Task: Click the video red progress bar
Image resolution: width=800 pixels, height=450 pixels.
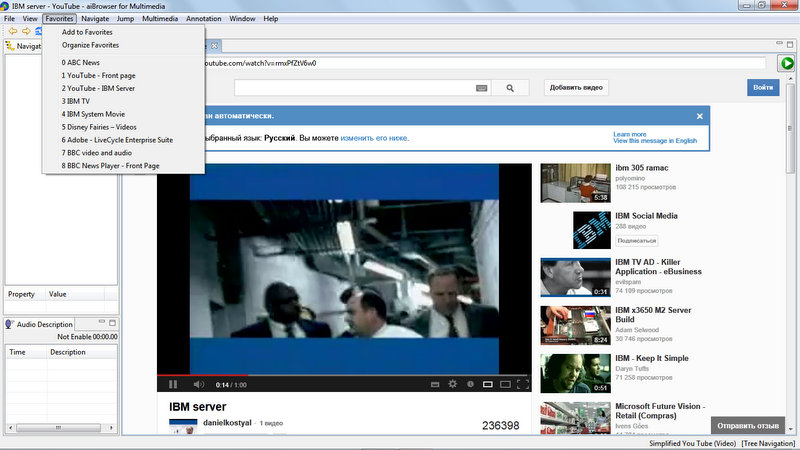Action: click(203, 375)
